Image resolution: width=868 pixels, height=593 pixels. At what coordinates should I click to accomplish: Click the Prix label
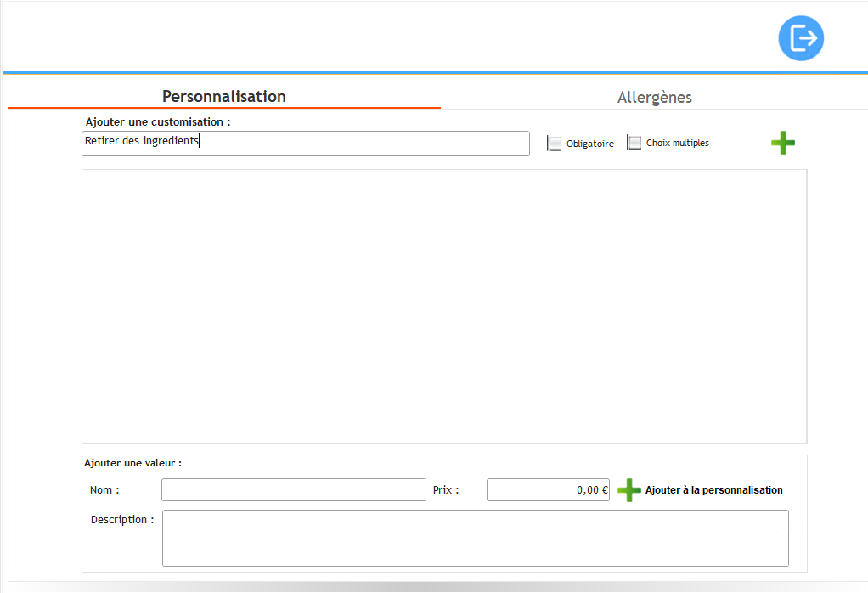pyautogui.click(x=445, y=490)
